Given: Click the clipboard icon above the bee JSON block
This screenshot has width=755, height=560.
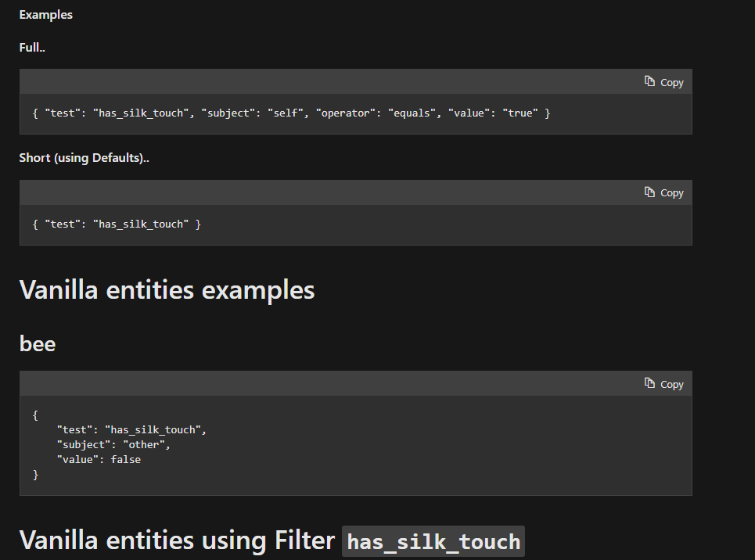Looking at the screenshot, I should point(648,383).
